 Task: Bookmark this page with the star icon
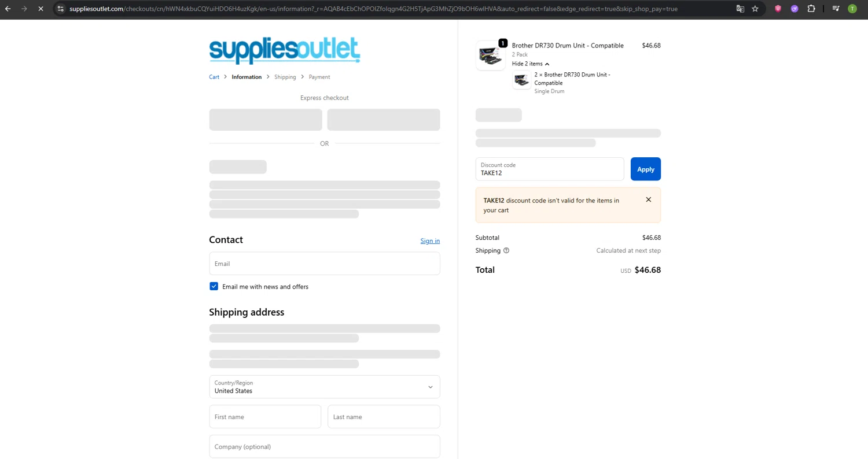(x=755, y=9)
